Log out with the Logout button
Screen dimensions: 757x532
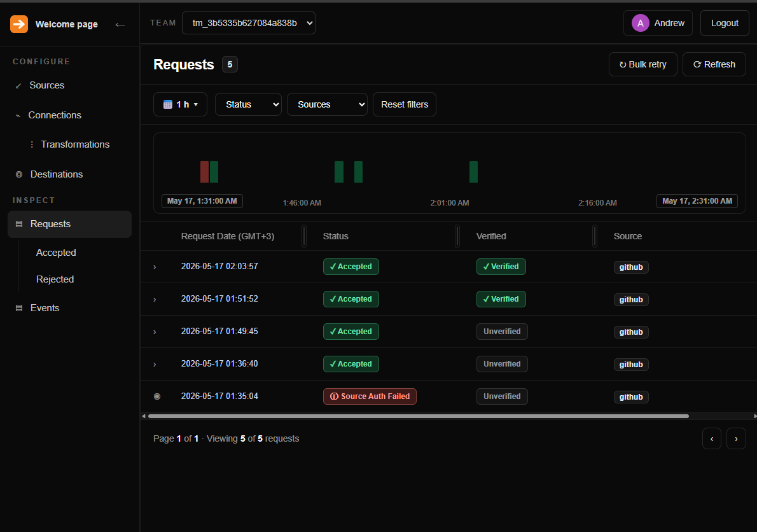[x=725, y=23]
